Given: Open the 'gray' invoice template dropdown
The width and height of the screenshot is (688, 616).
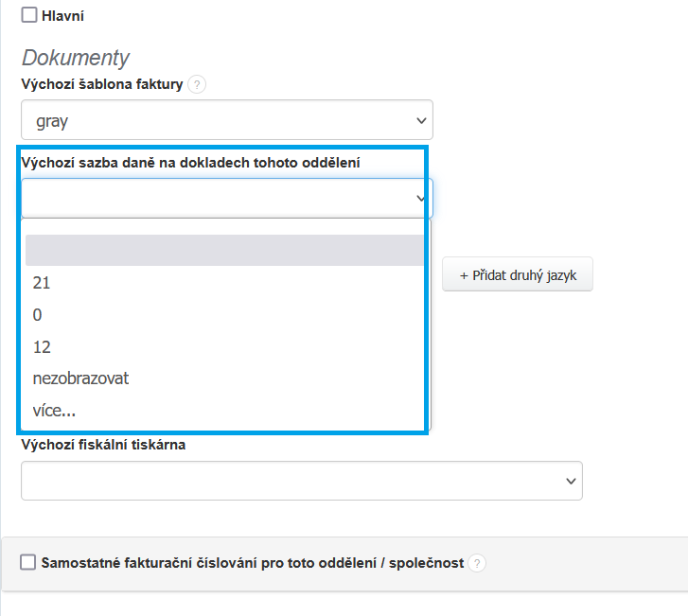Looking at the screenshot, I should 227,121.
